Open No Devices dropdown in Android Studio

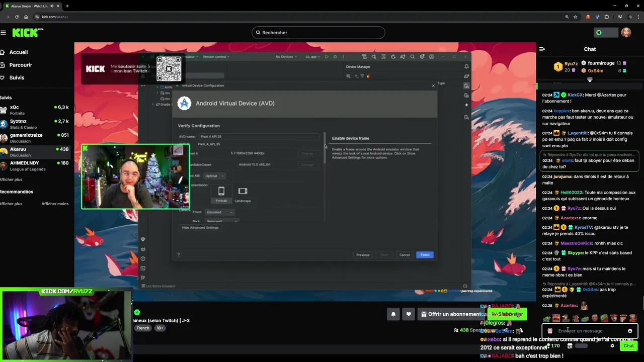pyautogui.click(x=286, y=57)
